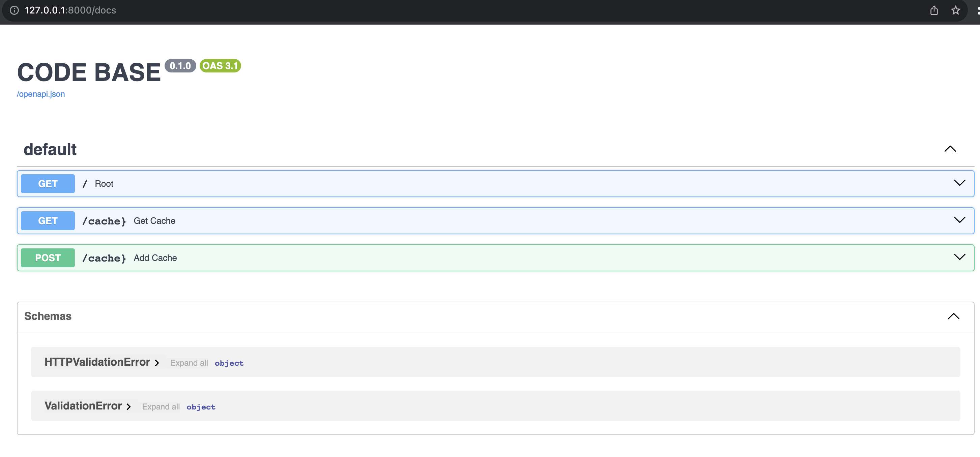Viewport: 980px width, 457px height.
Task: Collapse the default section chevron
Action: pos(950,149)
